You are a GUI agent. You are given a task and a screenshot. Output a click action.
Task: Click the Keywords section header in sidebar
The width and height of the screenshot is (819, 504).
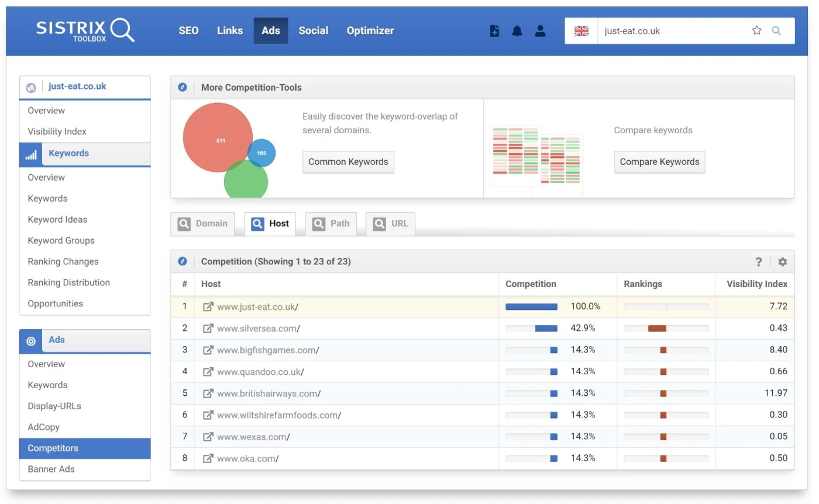pyautogui.click(x=85, y=154)
